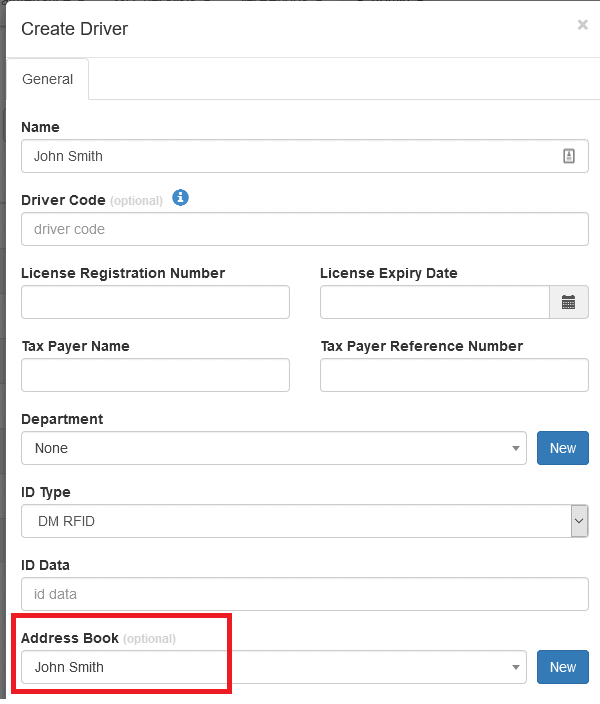Focus the ID Data input field
600x704 pixels.
(304, 593)
